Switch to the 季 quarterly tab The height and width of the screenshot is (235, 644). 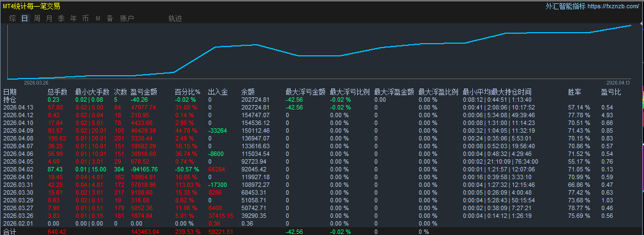coord(61,18)
